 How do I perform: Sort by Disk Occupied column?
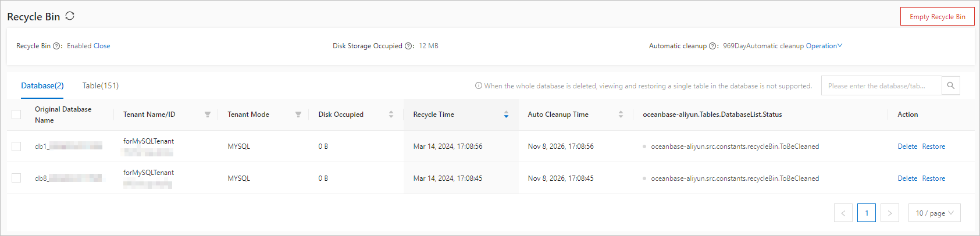pos(391,115)
